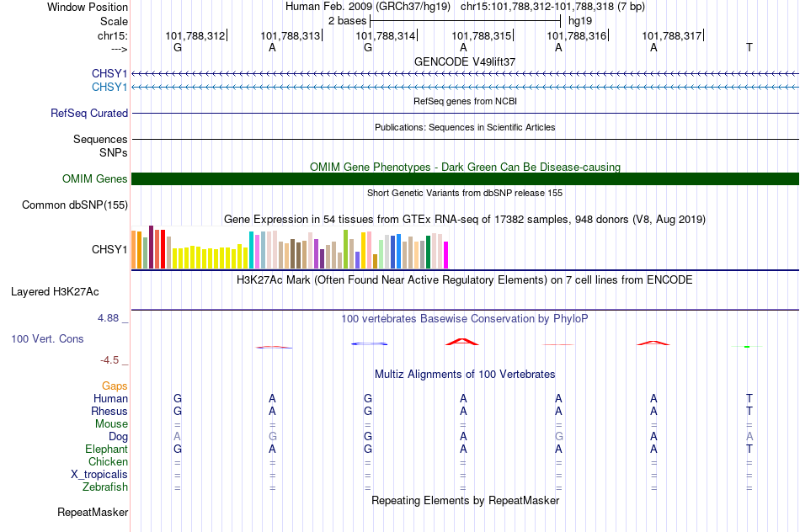Screen dimensions: 800x532
Task: Click the green PhyloP mark under base T
Action: point(747,346)
